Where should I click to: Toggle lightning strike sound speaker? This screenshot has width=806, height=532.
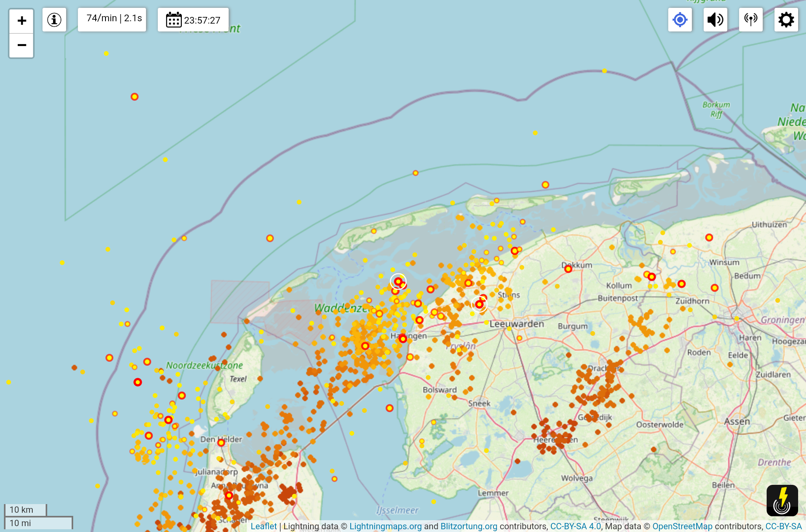[715, 20]
